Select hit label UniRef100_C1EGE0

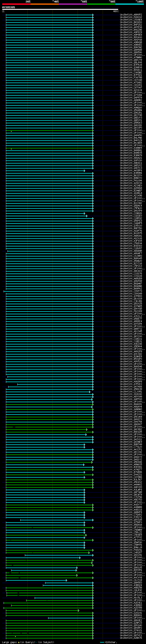tap(131, 216)
